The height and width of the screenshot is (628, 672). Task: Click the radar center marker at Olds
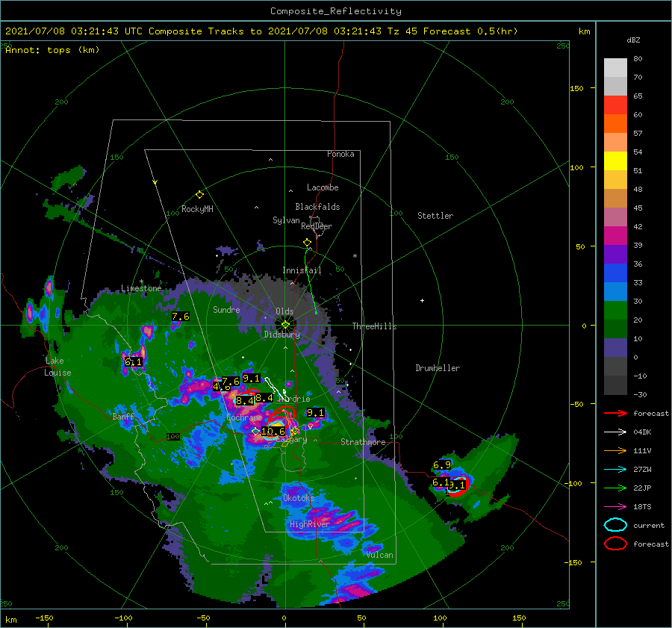285,325
